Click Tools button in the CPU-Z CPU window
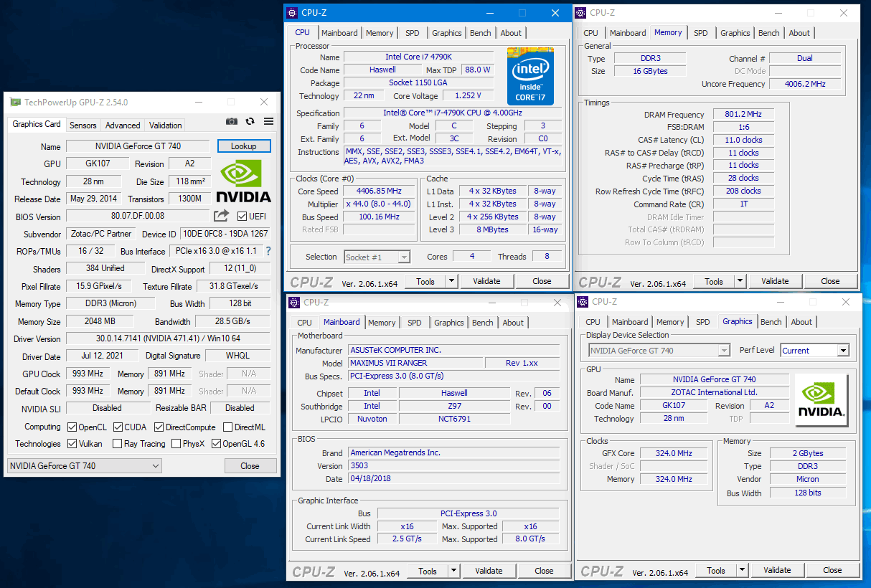 [425, 282]
